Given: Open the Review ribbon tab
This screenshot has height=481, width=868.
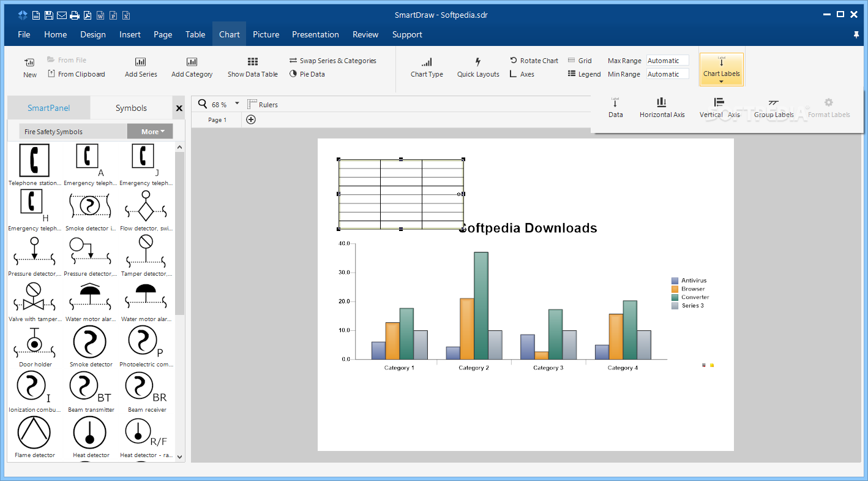Looking at the screenshot, I should click(x=365, y=34).
